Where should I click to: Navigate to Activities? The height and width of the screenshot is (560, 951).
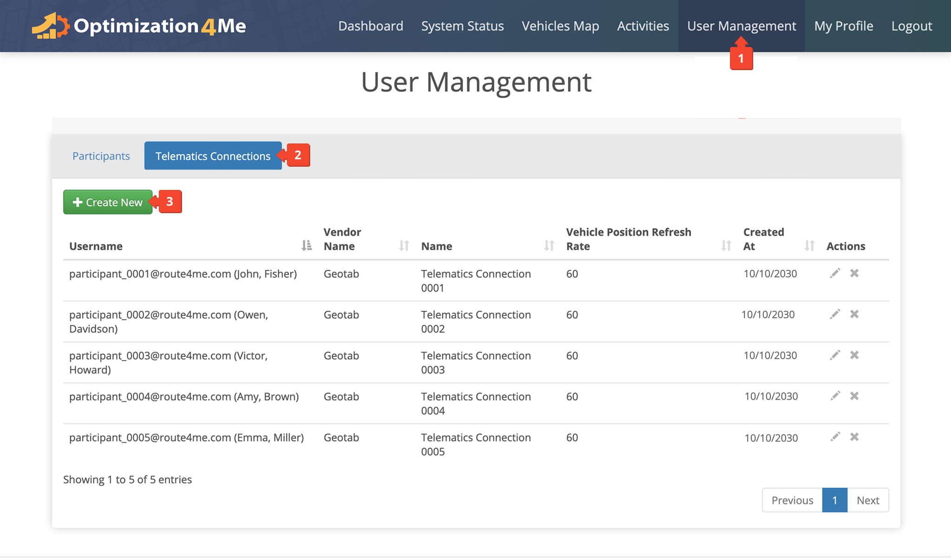coord(643,26)
